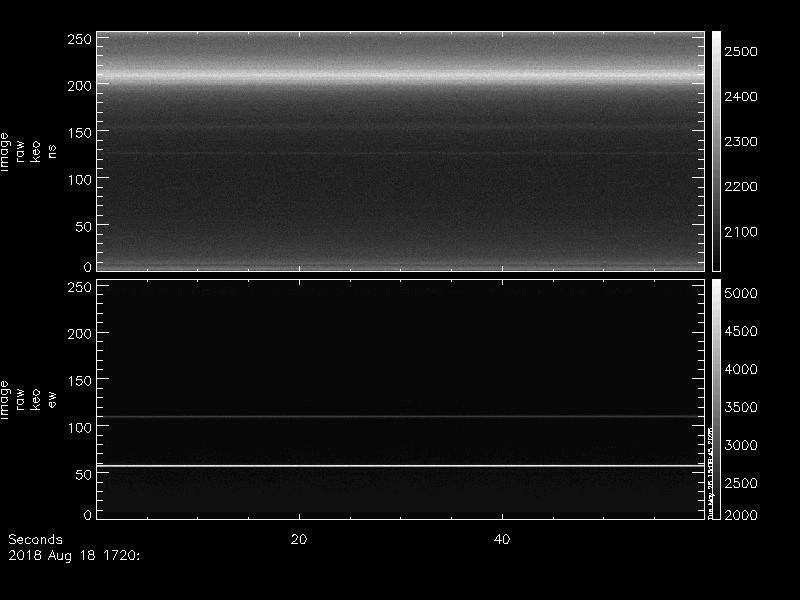Click the Seconds axis title

(x=35, y=539)
